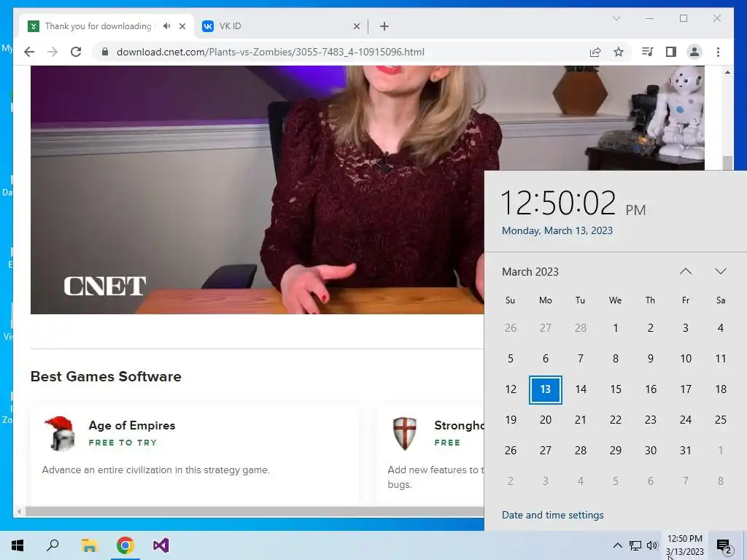Show hidden system tray icons

pyautogui.click(x=617, y=545)
